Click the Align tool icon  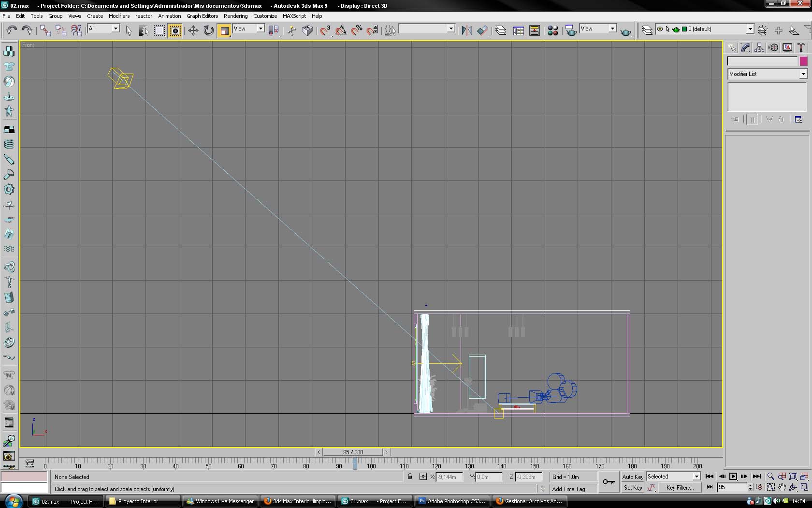(482, 30)
